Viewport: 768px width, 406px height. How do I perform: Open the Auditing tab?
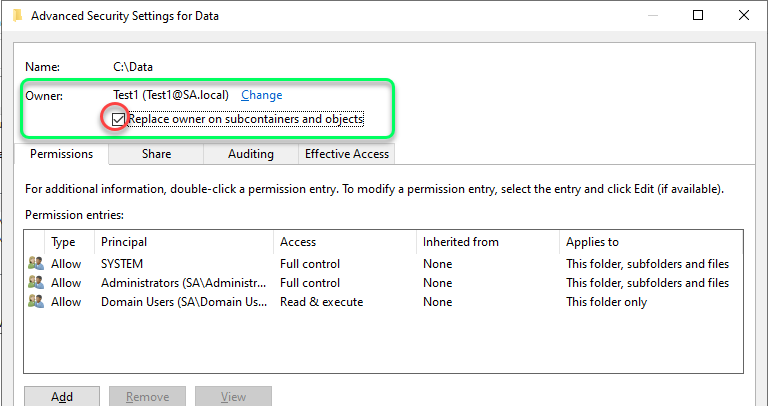[x=251, y=154]
